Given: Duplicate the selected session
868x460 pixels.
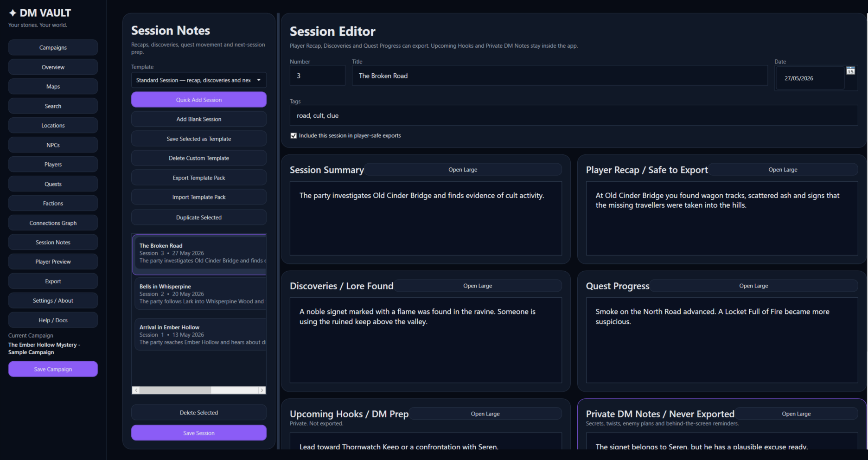Looking at the screenshot, I should 198,217.
